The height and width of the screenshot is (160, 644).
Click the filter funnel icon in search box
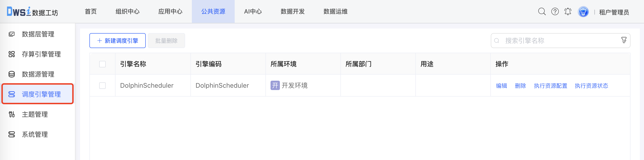click(624, 40)
